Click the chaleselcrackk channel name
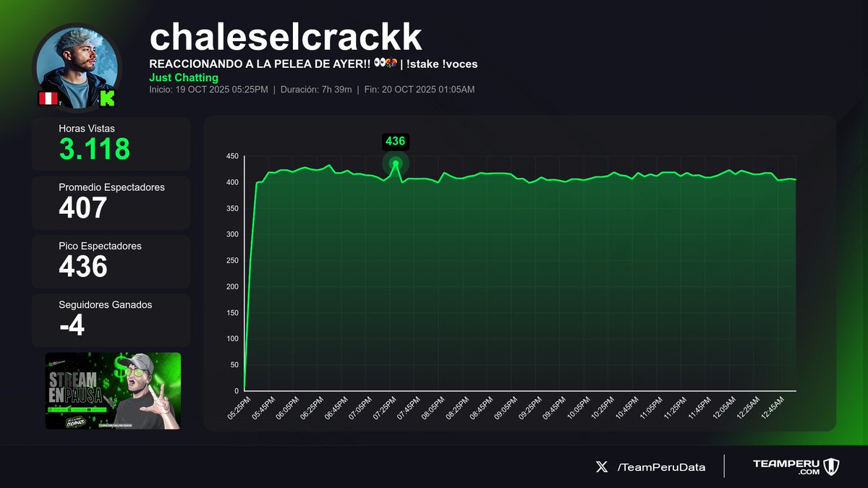Viewport: 868px width, 488px height. click(287, 36)
